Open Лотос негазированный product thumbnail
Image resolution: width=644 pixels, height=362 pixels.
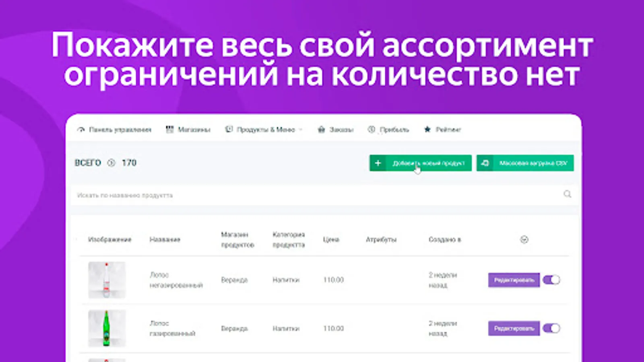coord(107,280)
